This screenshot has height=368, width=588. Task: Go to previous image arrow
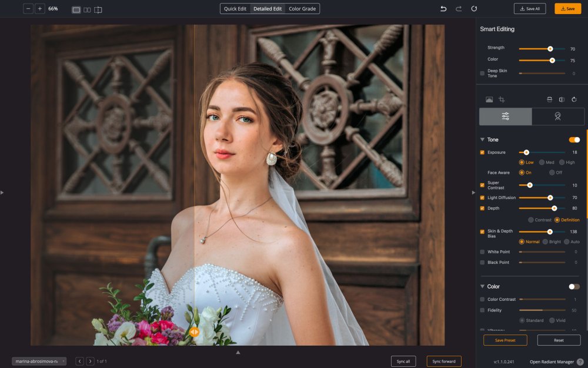tap(79, 362)
